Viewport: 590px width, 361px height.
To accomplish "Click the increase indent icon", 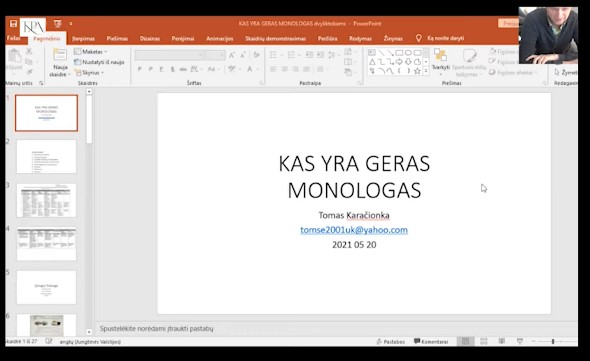I will [321, 55].
